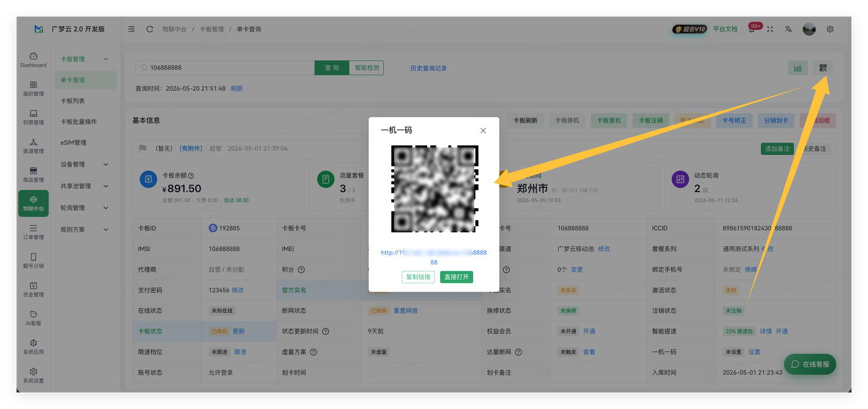Open 组织管理 in the left sidebar
The width and height of the screenshot is (868, 409).
point(33,89)
